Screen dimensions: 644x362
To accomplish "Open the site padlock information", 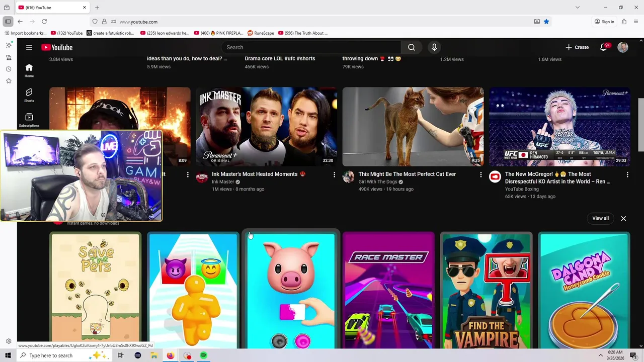I will click(x=104, y=22).
